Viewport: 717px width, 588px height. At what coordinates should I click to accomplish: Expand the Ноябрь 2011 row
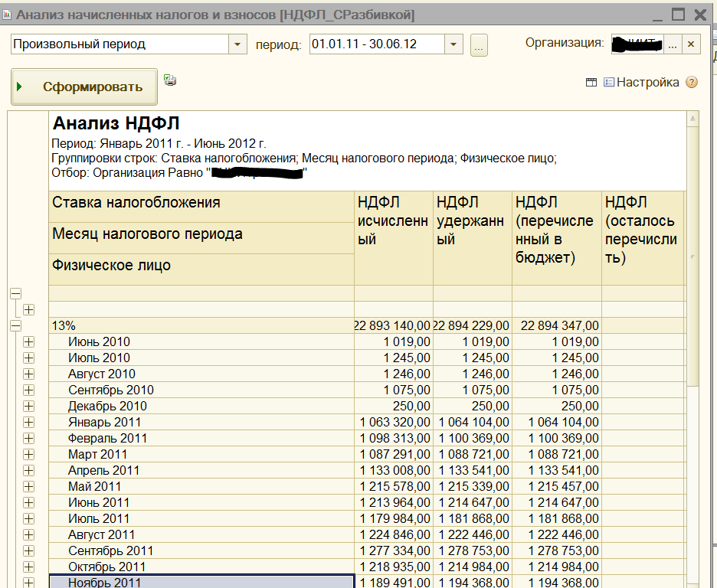click(x=28, y=583)
